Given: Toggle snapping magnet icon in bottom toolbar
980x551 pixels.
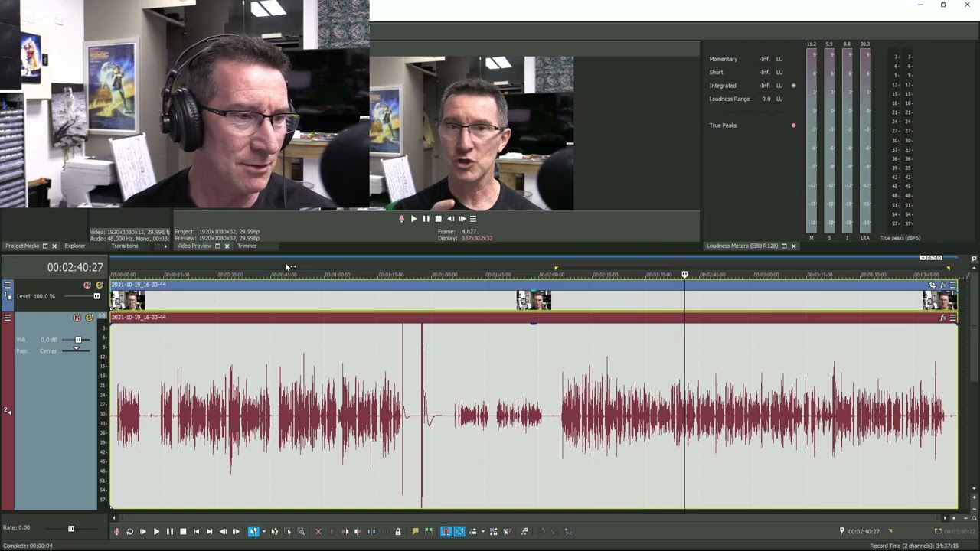Looking at the screenshot, I should 446,531.
